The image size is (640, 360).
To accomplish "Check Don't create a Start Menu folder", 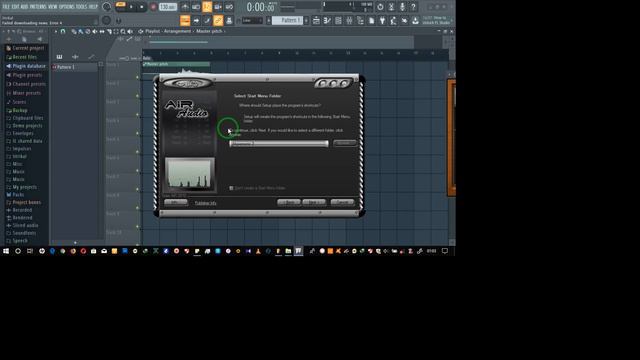I will tap(231, 188).
